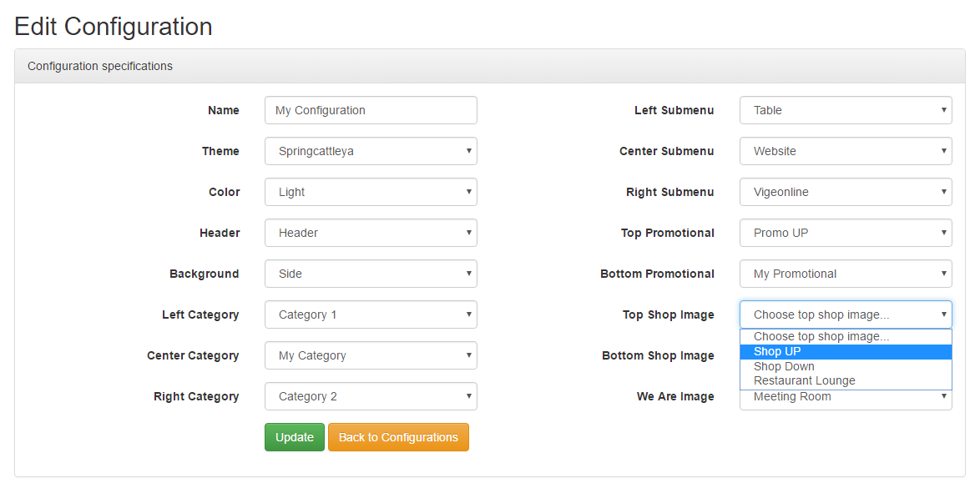Open the Header dropdown
The height and width of the screenshot is (493, 980).
point(371,233)
